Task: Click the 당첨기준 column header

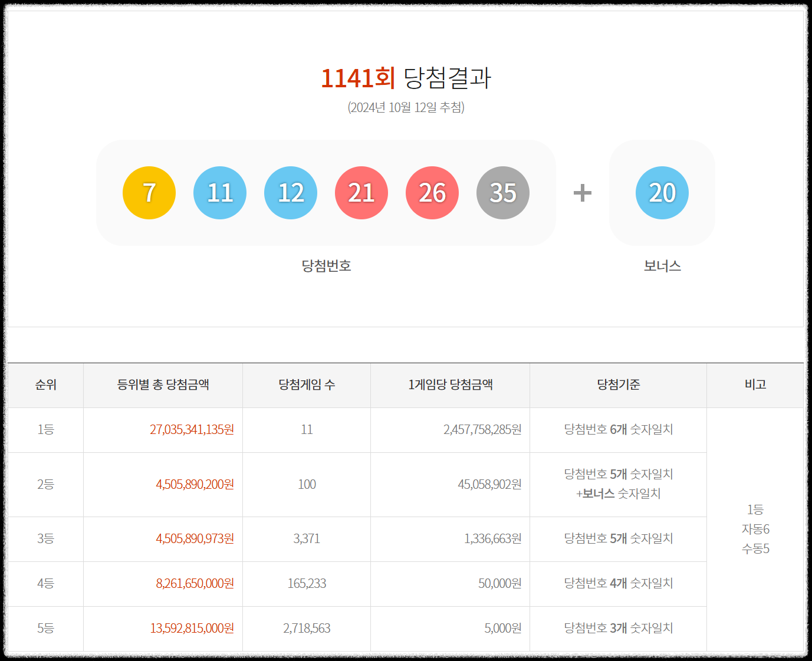Action: [x=619, y=385]
